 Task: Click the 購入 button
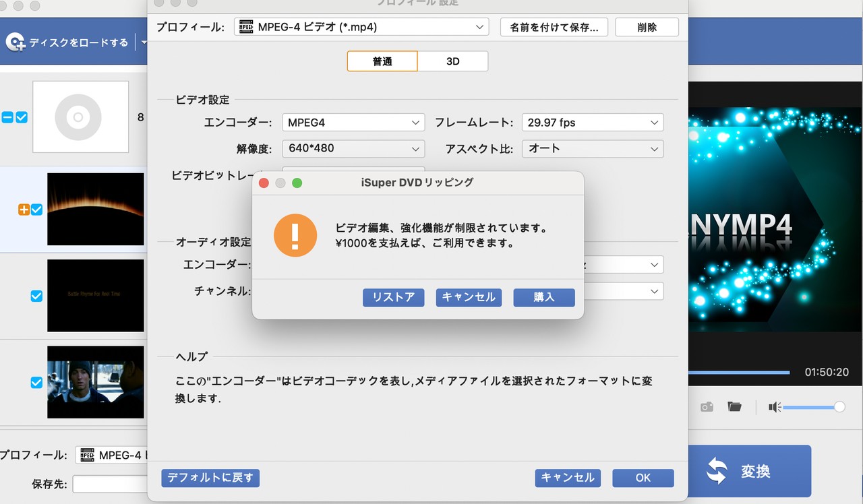[x=544, y=297]
